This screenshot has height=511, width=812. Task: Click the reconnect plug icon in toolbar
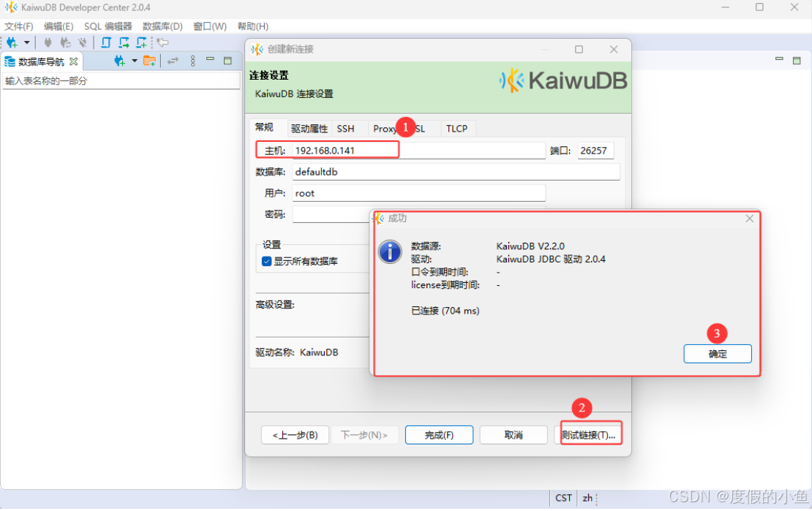coord(66,43)
